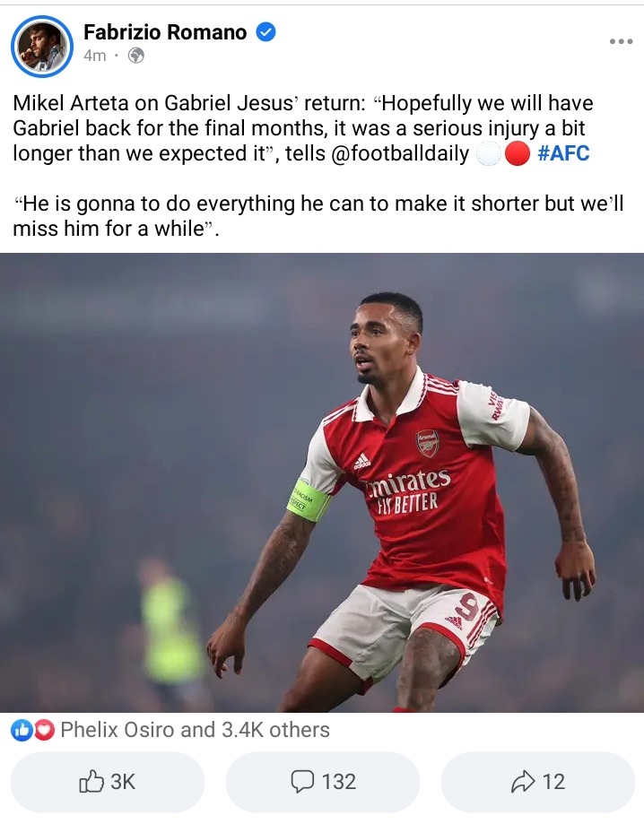Viewport: 644px width, 824px height.
Task: Open the three-dots post options menu
Action: [621, 41]
